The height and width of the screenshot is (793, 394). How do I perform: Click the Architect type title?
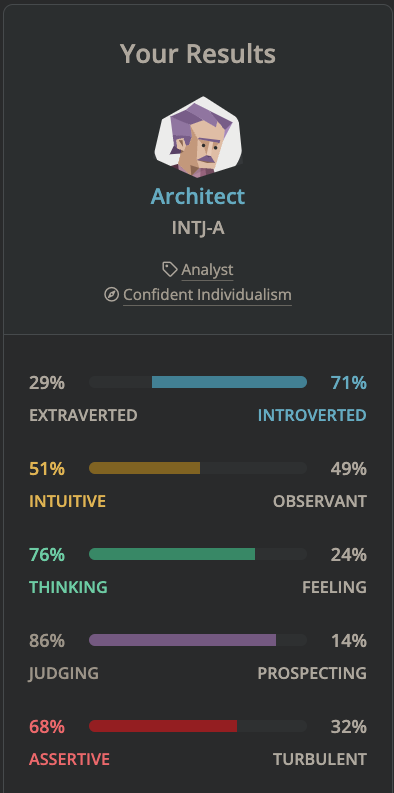click(x=198, y=196)
